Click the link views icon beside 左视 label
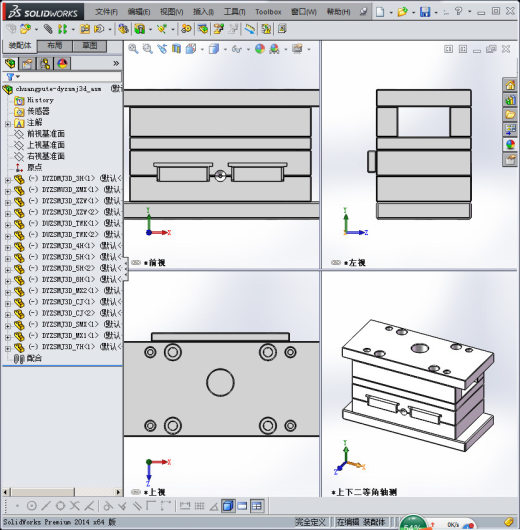The height and width of the screenshot is (530, 520). point(336,263)
